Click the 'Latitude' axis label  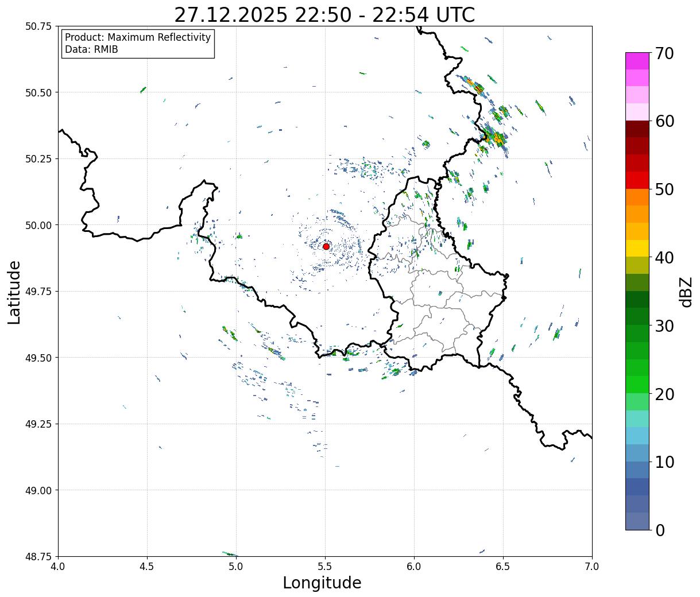(14, 292)
